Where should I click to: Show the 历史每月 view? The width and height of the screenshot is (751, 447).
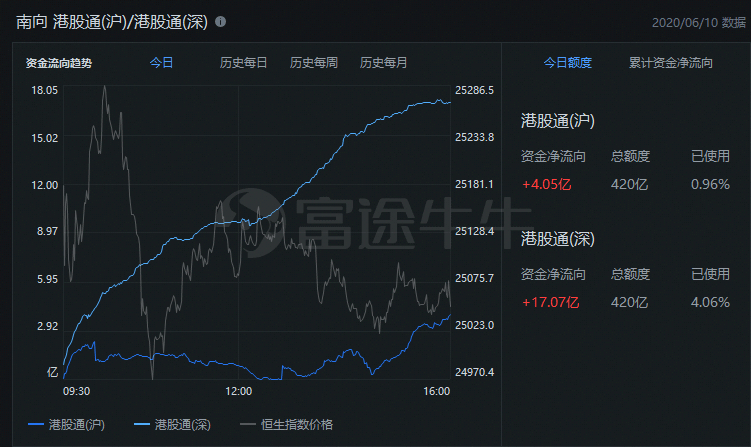(x=383, y=62)
